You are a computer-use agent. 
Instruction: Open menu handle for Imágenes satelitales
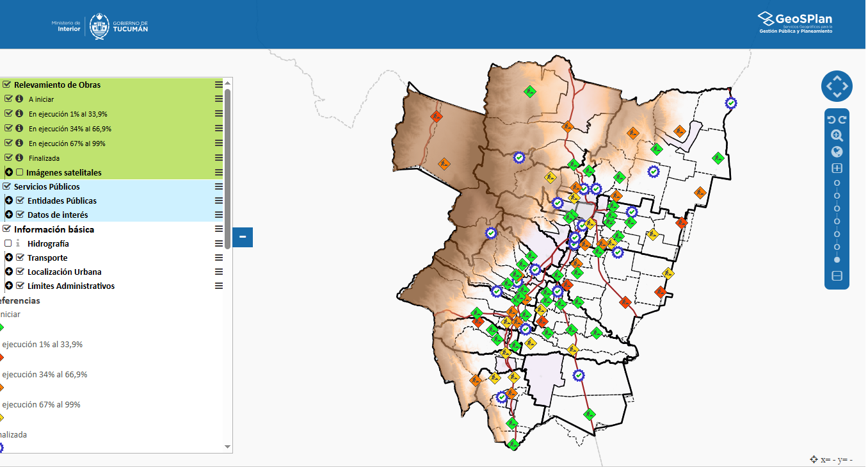click(219, 172)
